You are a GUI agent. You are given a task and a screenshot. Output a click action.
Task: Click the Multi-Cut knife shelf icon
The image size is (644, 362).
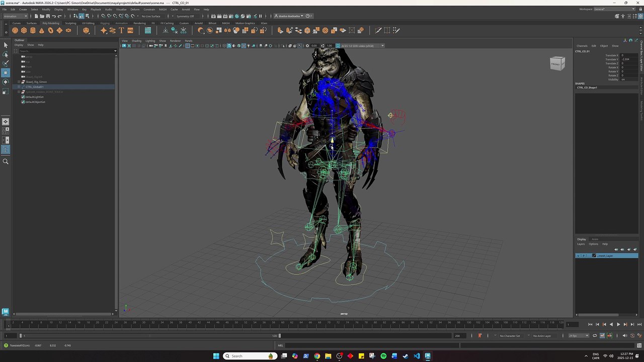[x=378, y=30]
